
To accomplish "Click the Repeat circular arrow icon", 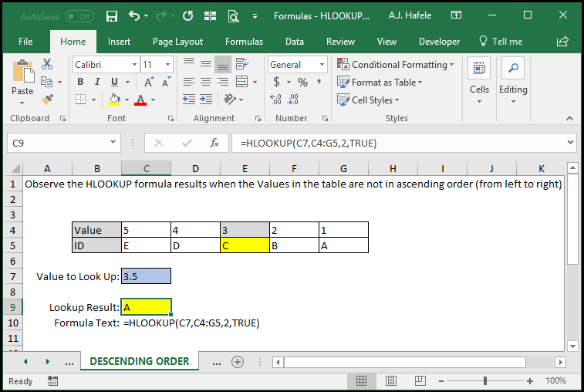I will click(x=187, y=15).
